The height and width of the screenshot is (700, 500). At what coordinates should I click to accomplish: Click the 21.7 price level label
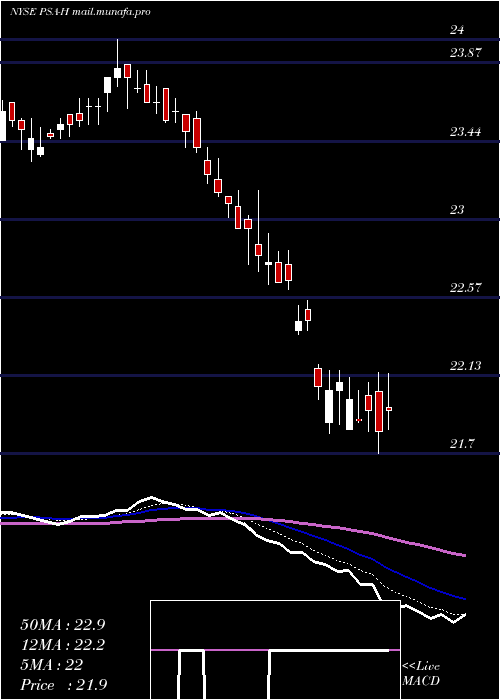coord(463,444)
